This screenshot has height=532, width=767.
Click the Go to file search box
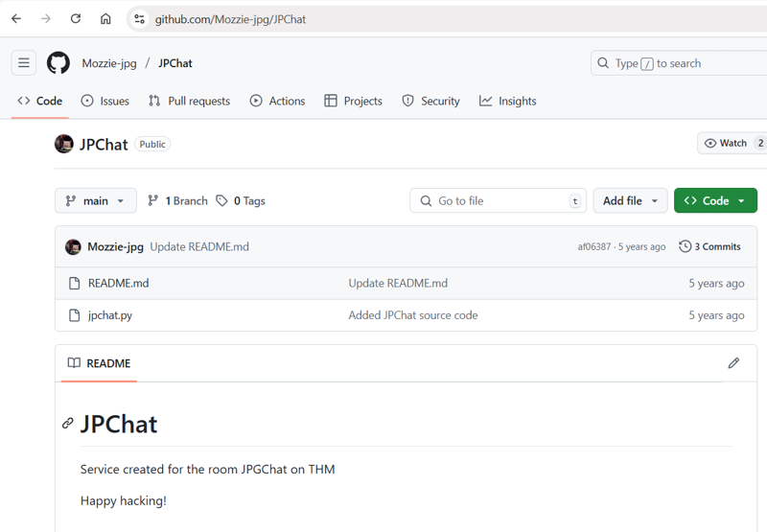pyautogui.click(x=498, y=201)
